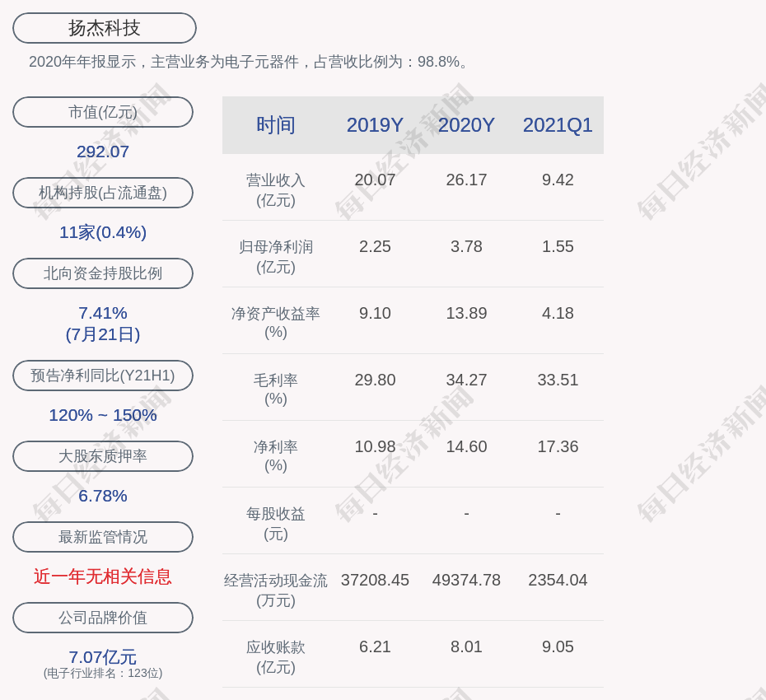Select ROE value 4.18

click(x=558, y=313)
